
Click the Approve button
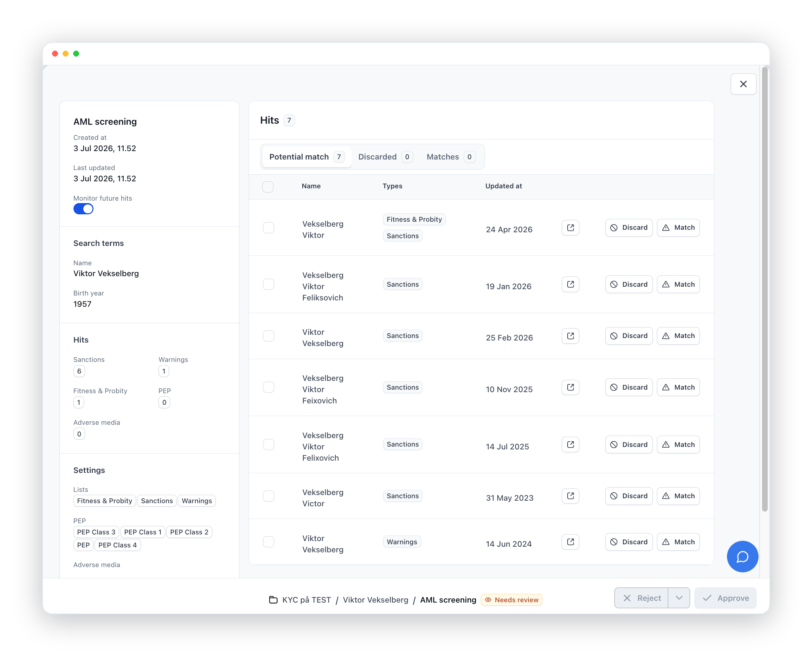point(725,597)
